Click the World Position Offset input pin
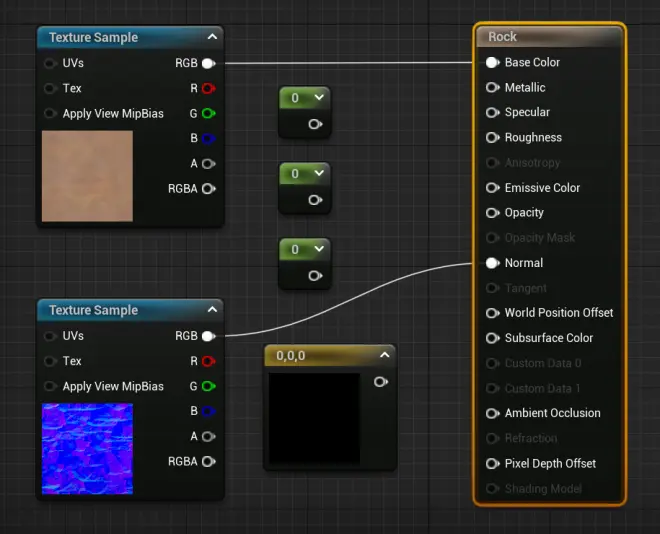This screenshot has width=660, height=534. (492, 313)
